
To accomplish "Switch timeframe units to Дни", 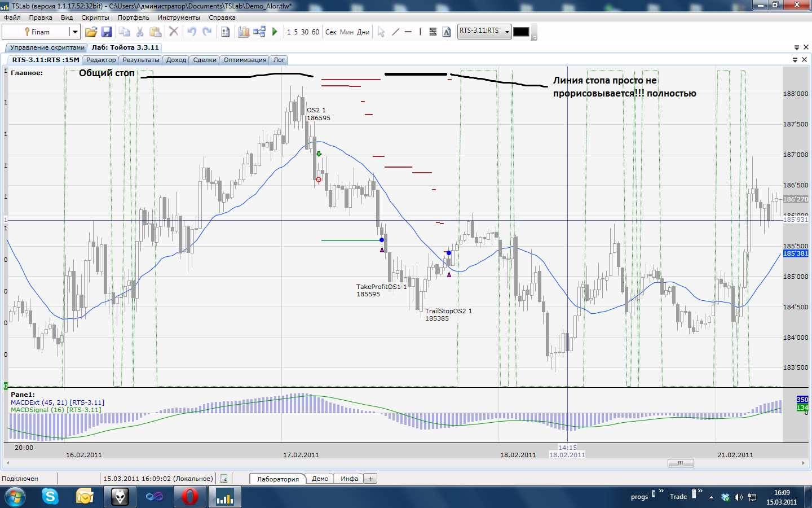I will point(364,32).
